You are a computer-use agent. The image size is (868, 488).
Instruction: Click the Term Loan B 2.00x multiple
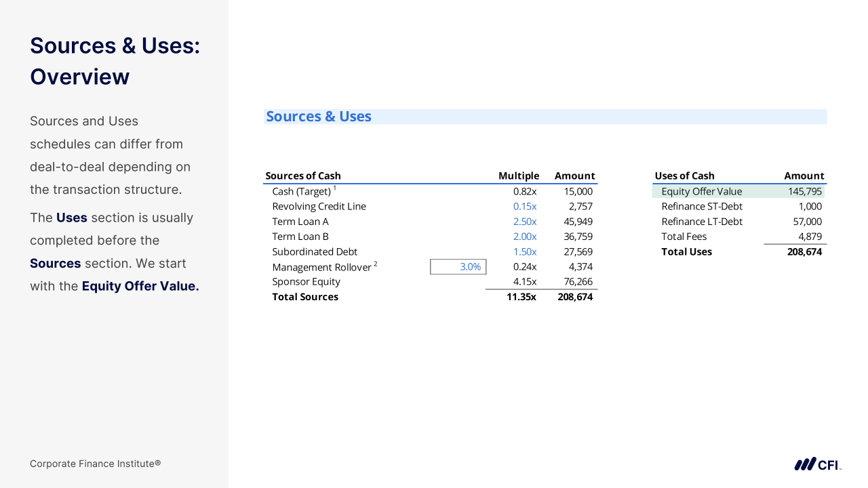(524, 237)
